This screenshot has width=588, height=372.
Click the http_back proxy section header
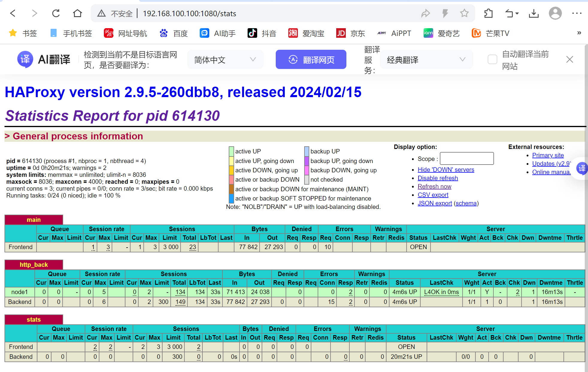point(34,265)
